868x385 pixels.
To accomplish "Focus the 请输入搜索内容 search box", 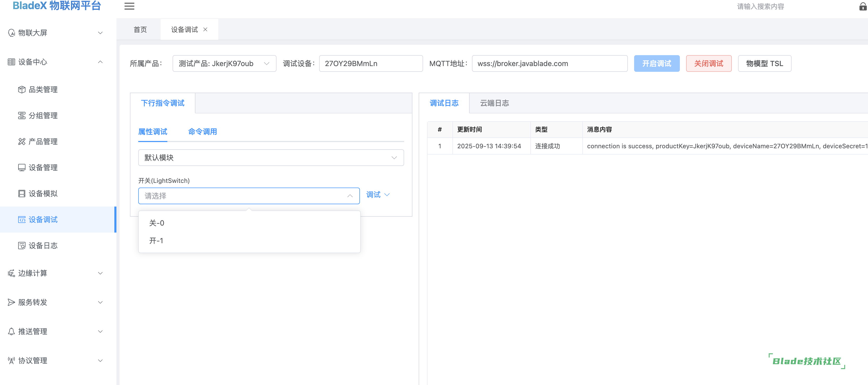I will click(760, 7).
